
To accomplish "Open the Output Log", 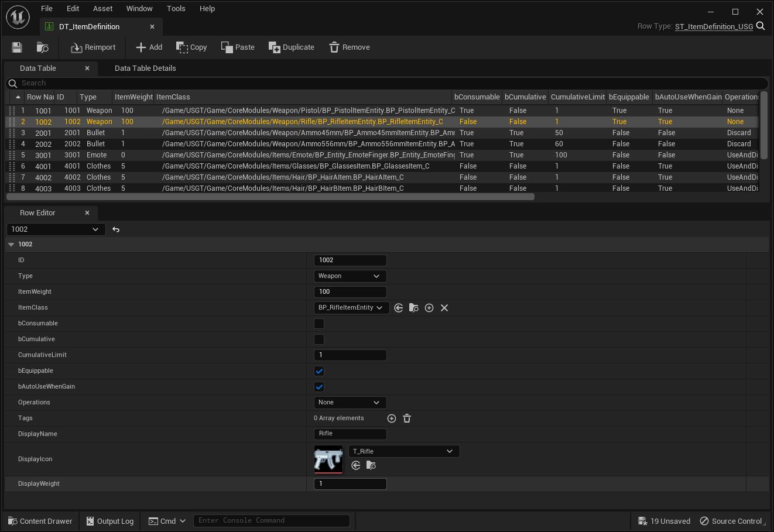I will (x=110, y=521).
